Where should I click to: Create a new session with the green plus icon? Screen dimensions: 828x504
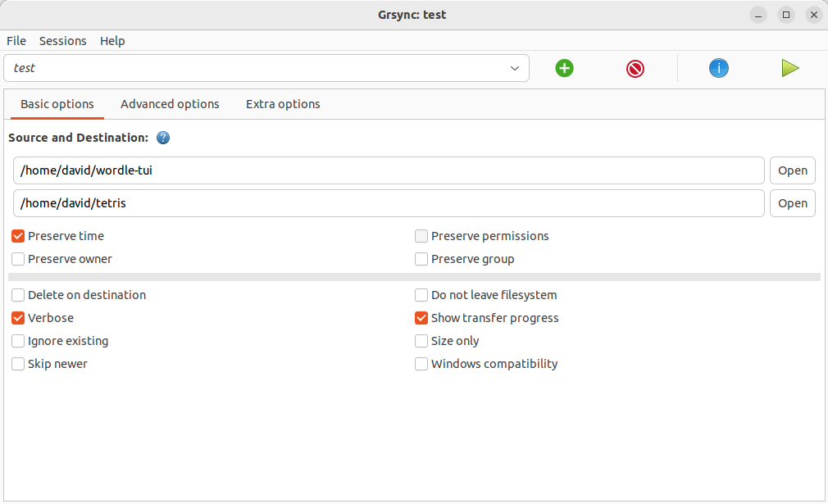point(564,68)
